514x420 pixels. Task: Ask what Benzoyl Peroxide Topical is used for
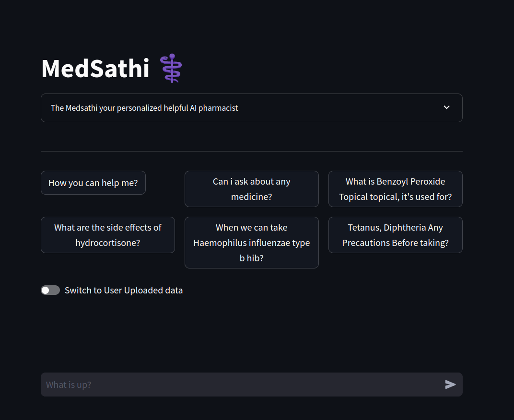395,189
